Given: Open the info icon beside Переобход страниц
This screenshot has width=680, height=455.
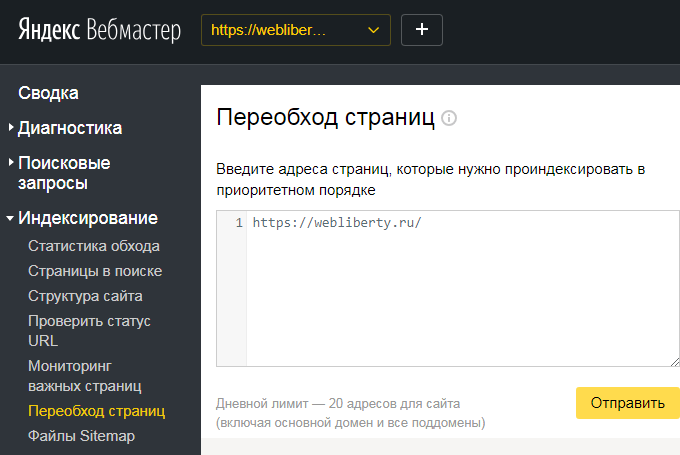Looking at the screenshot, I should [x=449, y=118].
